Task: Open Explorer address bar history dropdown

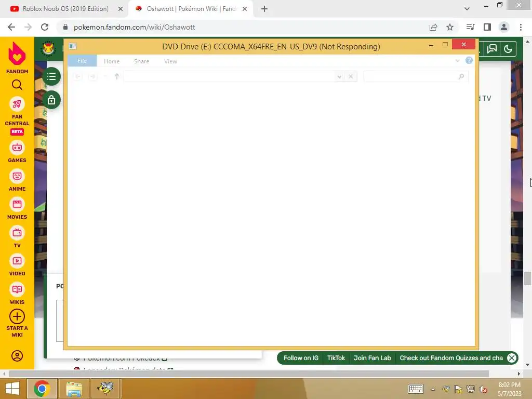Action: coord(339,77)
